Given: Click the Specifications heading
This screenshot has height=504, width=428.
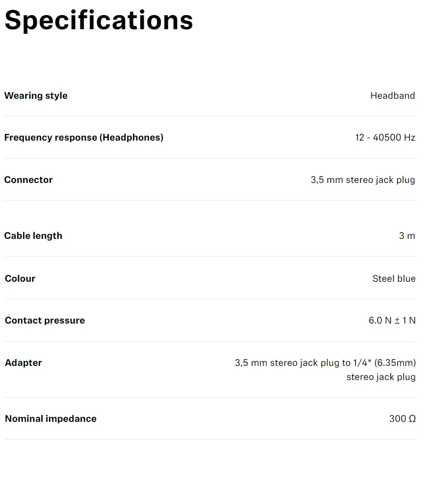Looking at the screenshot, I should 99,21.
